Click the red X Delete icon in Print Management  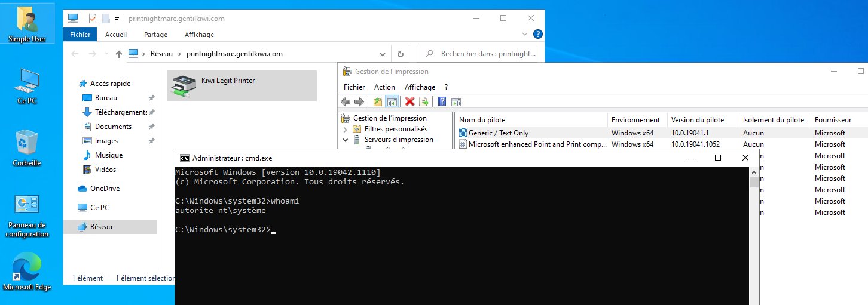tap(410, 101)
